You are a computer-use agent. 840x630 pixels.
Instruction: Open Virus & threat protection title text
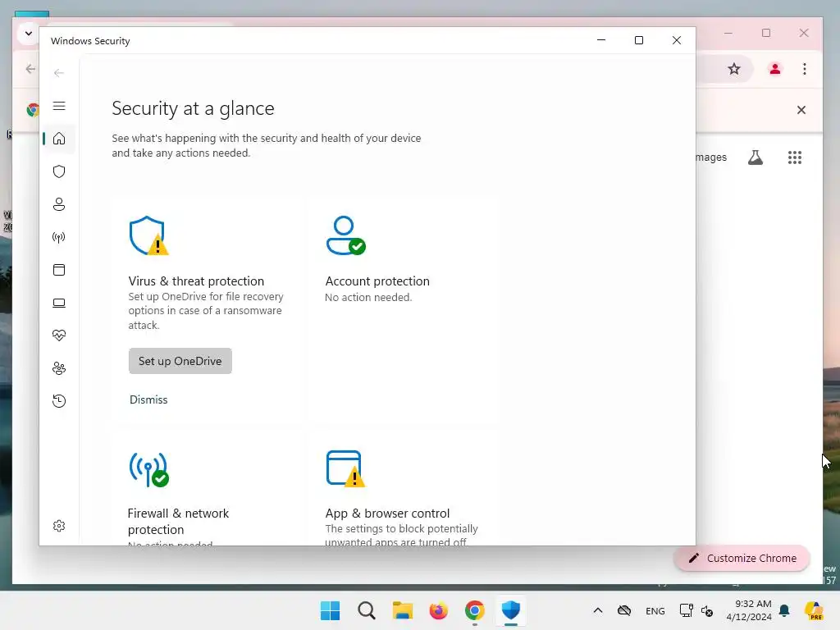(196, 281)
